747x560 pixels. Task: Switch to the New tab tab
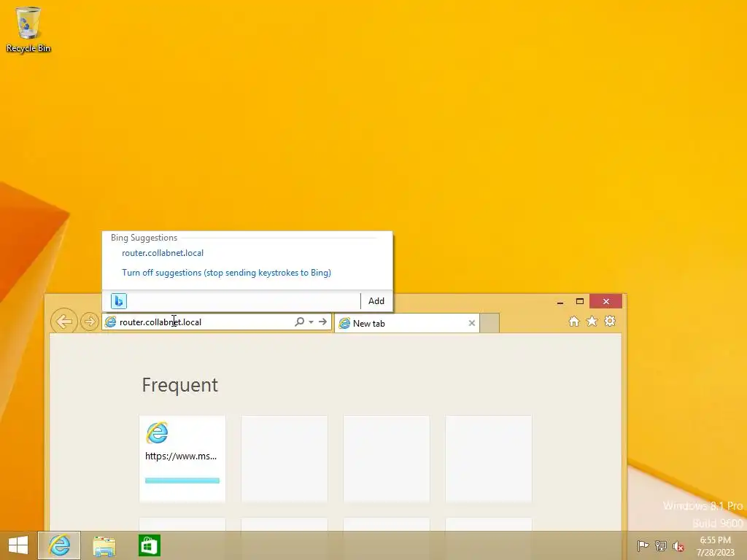(407, 323)
